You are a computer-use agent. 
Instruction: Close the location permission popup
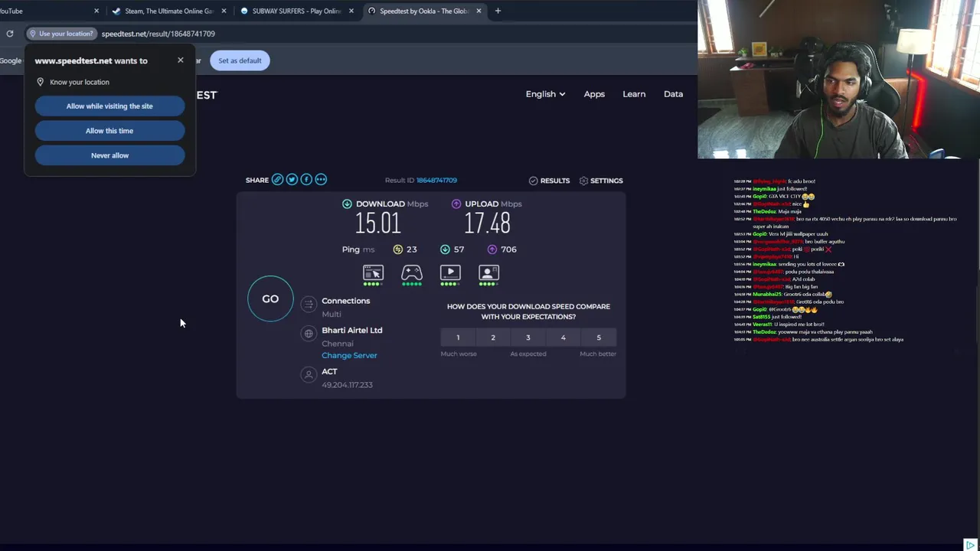(181, 60)
